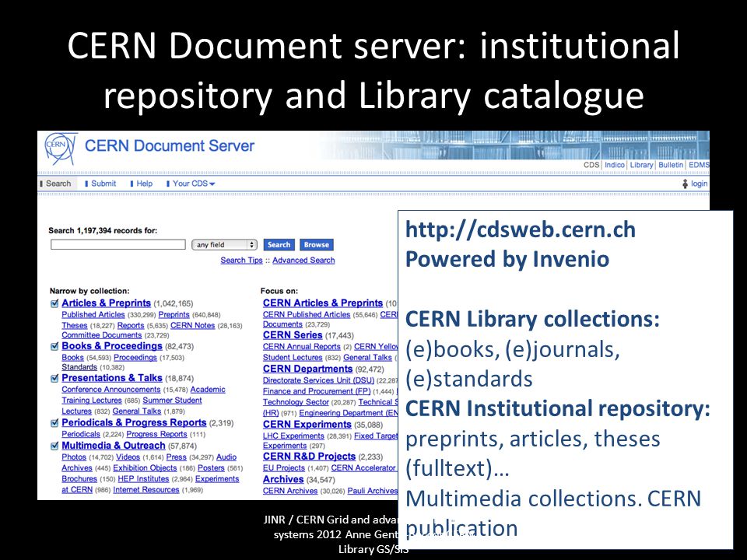Click the CERN logo icon
The image size is (747, 560).
pos(61,148)
